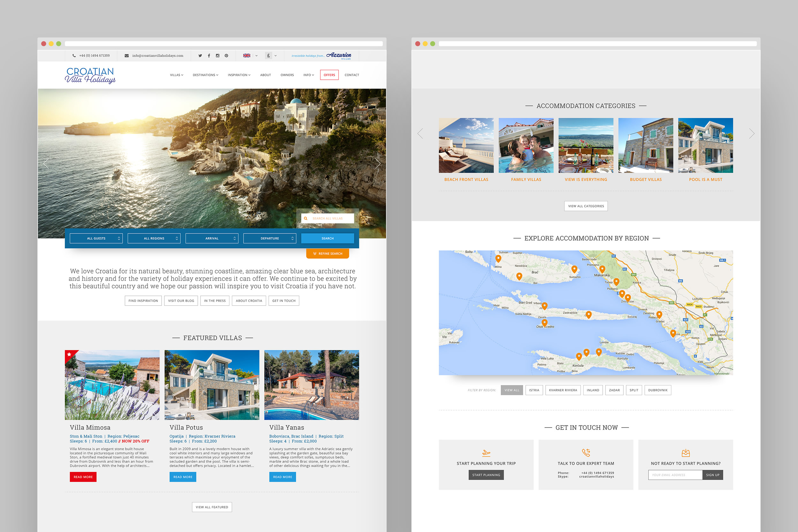Click View All Categories button
The width and height of the screenshot is (798, 532).
point(586,206)
